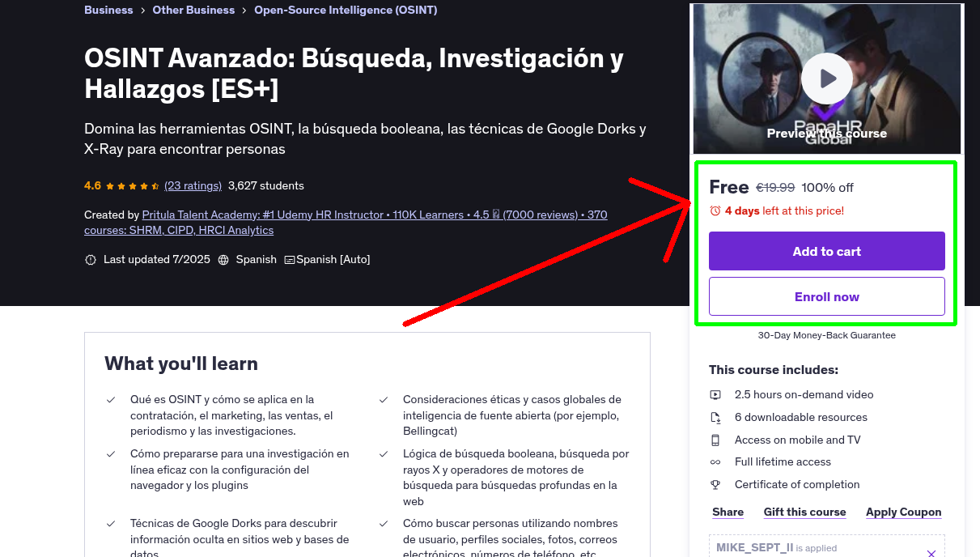Viewport: 980px width, 557px height.
Task: Click the Last updated clock icon
Action: coord(91,260)
